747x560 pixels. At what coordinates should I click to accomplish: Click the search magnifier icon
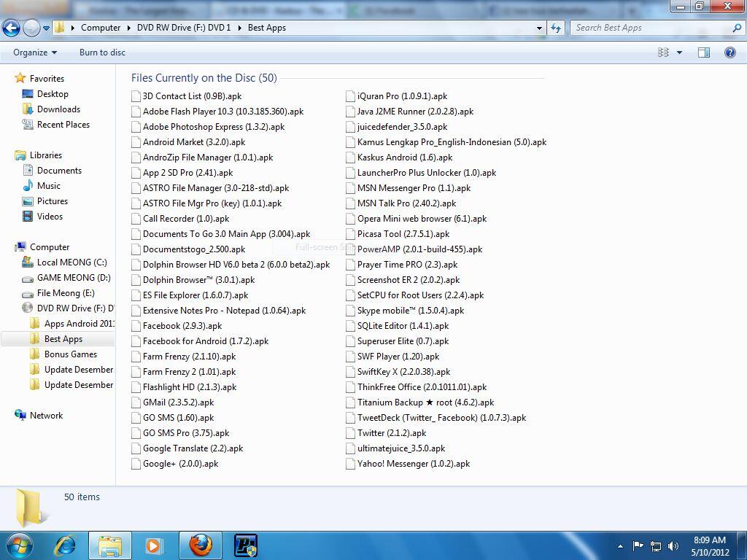737,28
